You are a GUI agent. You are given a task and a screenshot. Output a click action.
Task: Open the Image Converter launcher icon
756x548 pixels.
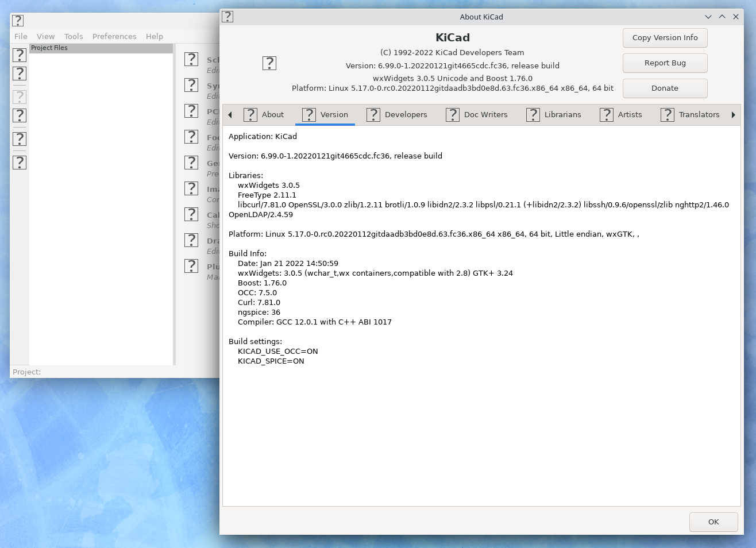[x=191, y=188]
